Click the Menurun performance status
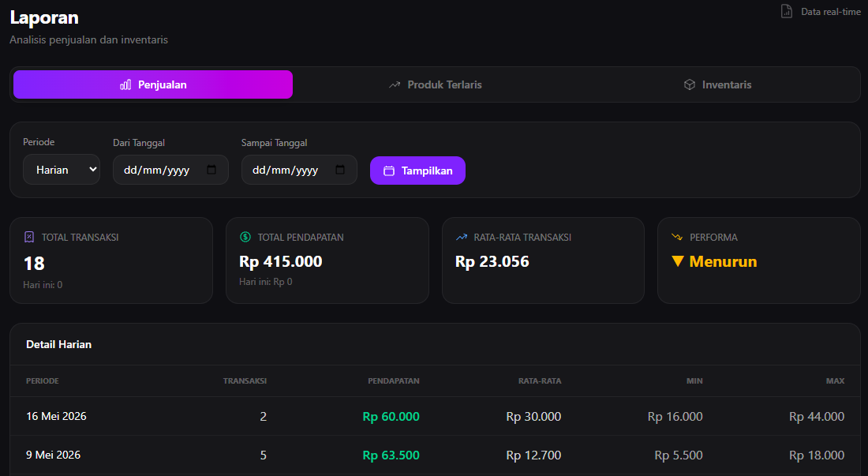 coord(723,261)
